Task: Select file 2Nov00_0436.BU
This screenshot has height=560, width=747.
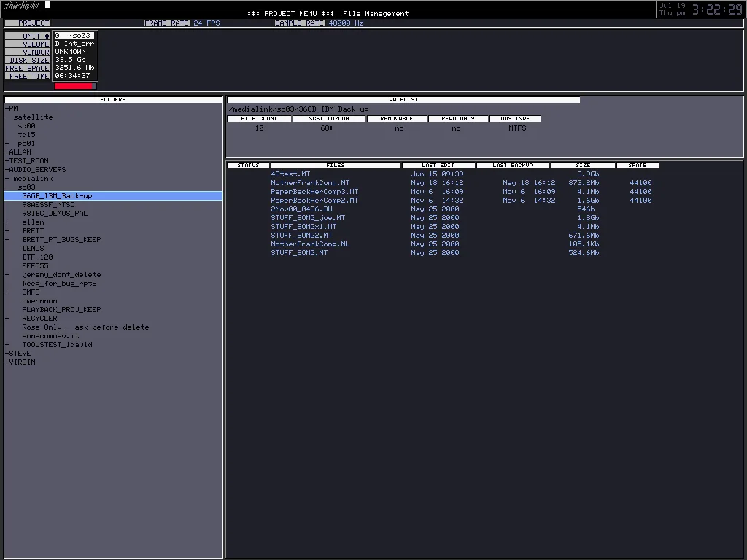Action: [301, 209]
